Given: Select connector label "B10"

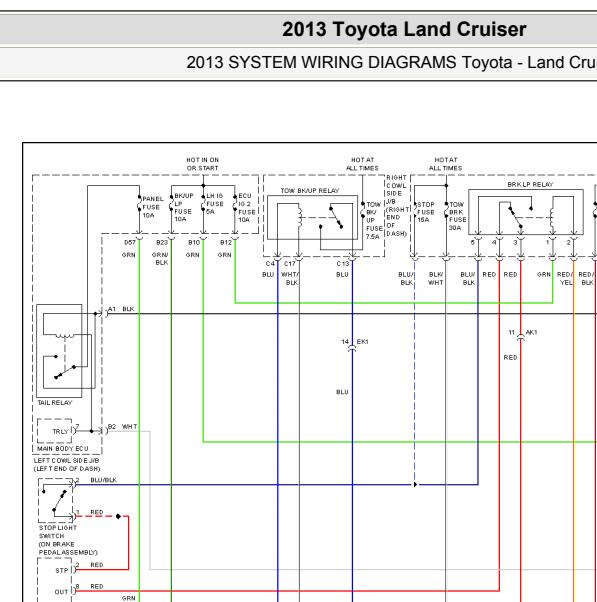Looking at the screenshot, I should [x=194, y=243].
